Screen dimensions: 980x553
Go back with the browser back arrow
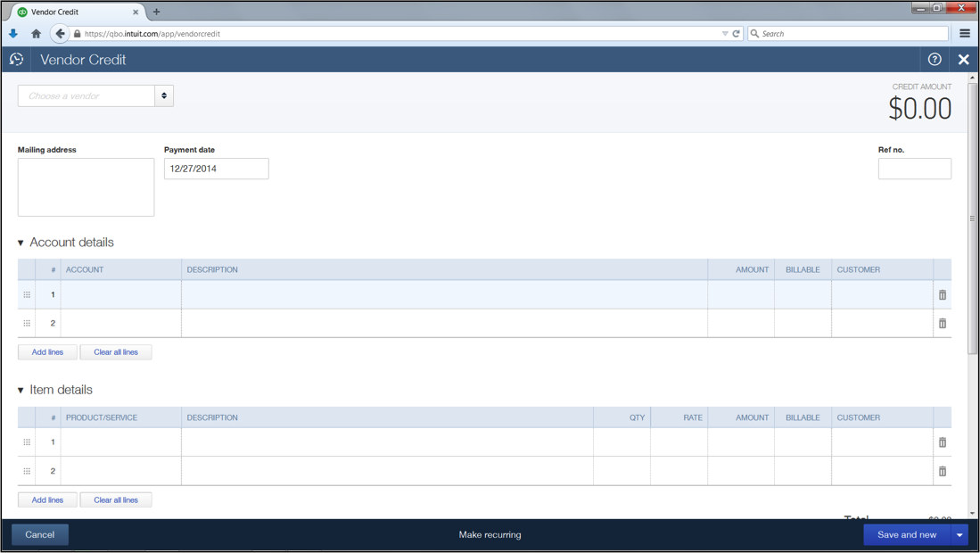pyautogui.click(x=60, y=34)
